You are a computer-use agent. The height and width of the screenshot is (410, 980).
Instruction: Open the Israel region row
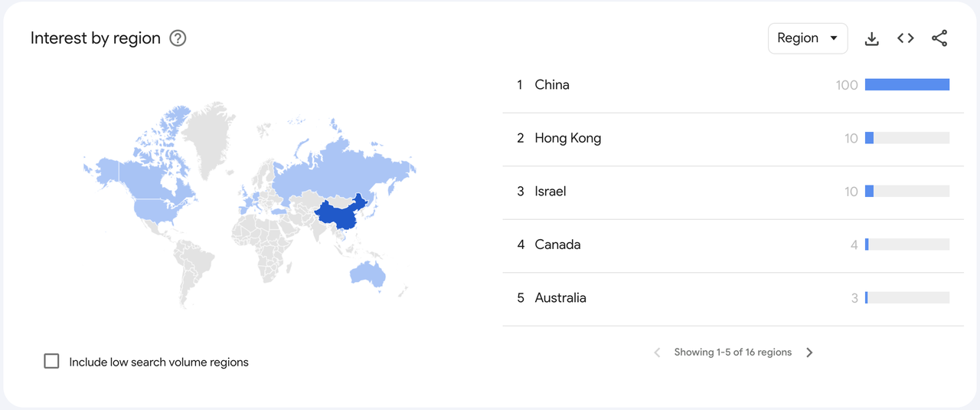tap(733, 192)
